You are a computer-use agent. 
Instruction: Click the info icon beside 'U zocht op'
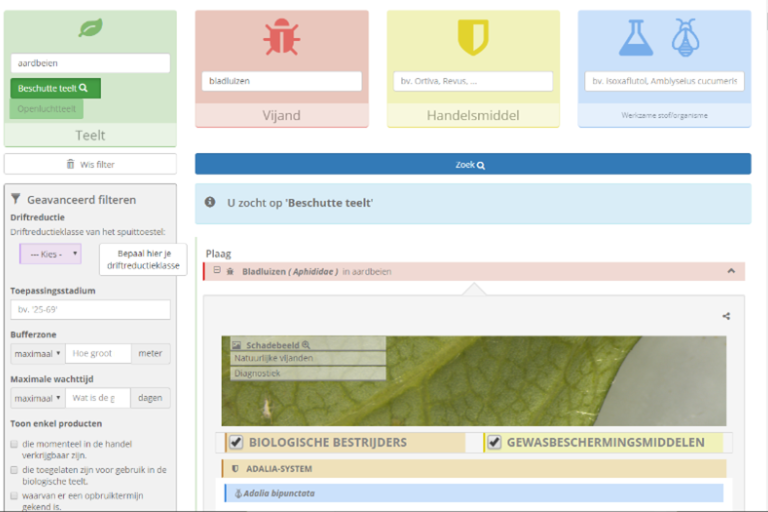[210, 202]
